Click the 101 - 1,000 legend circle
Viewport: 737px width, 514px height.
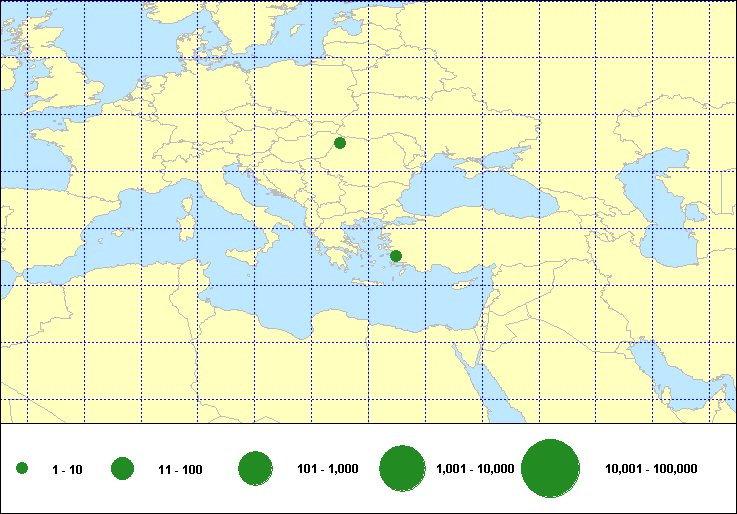click(256, 468)
